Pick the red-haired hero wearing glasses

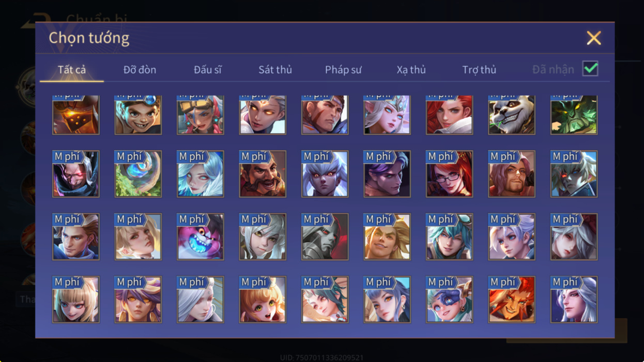click(449, 174)
